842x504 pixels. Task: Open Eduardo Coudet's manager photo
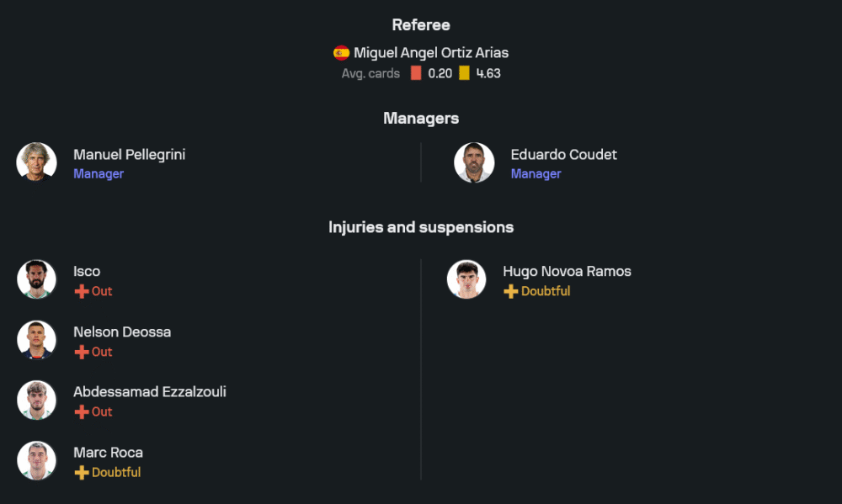click(474, 162)
